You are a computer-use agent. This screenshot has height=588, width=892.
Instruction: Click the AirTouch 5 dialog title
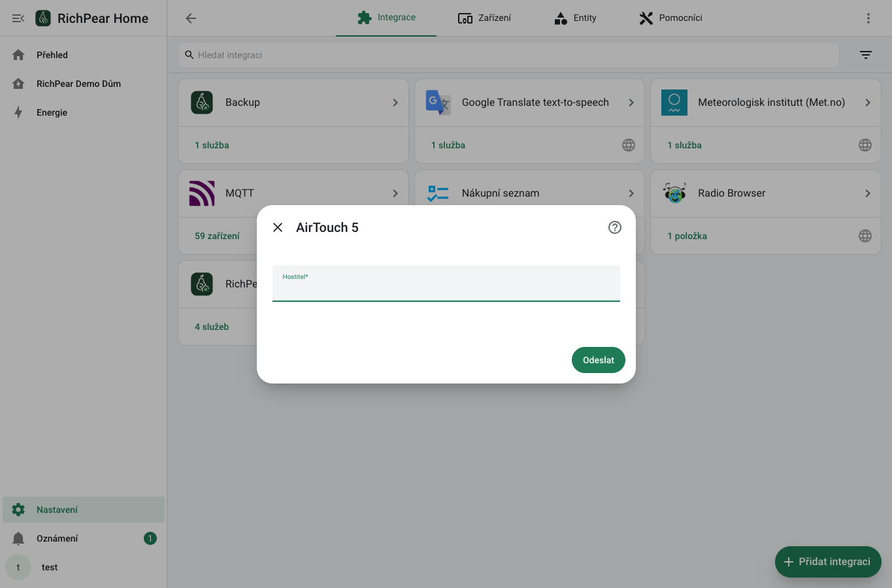(x=327, y=227)
